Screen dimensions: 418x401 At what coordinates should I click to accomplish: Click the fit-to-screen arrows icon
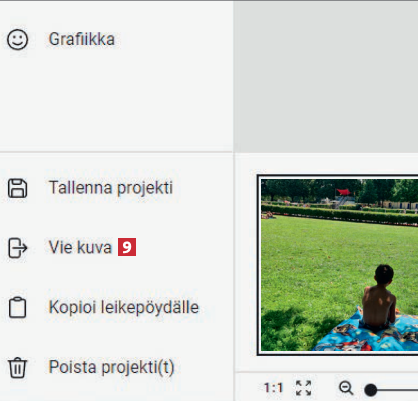304,388
